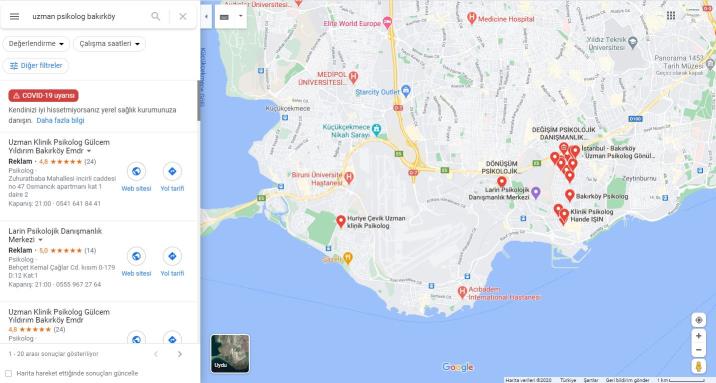Screen dimensions: 716x383
Task: Center map on my location
Action: pyautogui.click(x=699, y=320)
